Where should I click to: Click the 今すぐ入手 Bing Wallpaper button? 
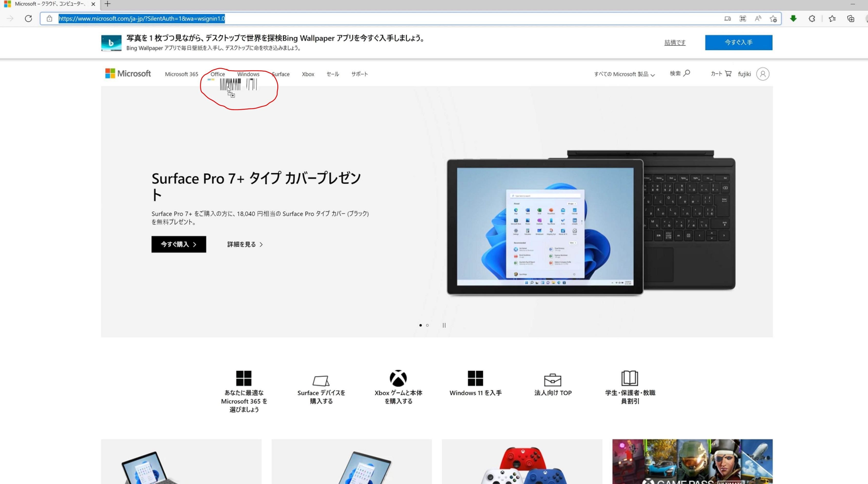pos(738,43)
